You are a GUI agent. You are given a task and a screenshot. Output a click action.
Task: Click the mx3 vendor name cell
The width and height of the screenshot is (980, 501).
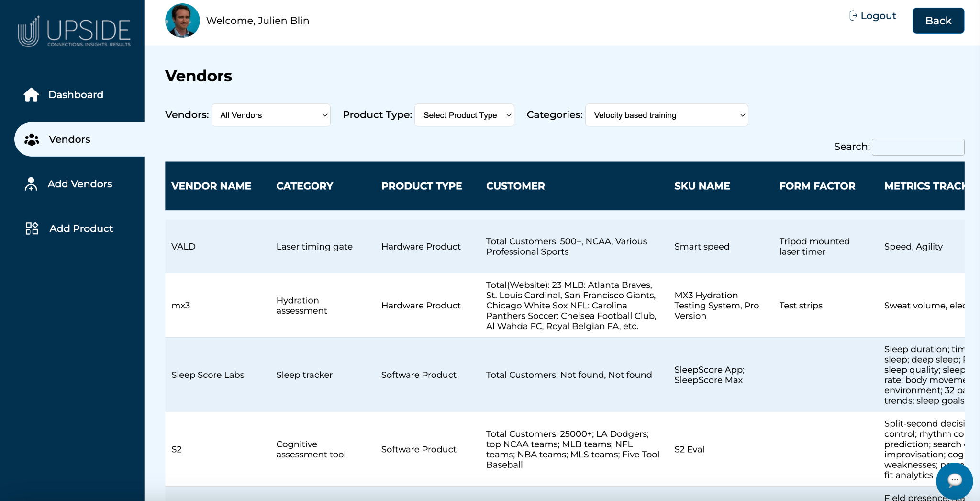181,306
